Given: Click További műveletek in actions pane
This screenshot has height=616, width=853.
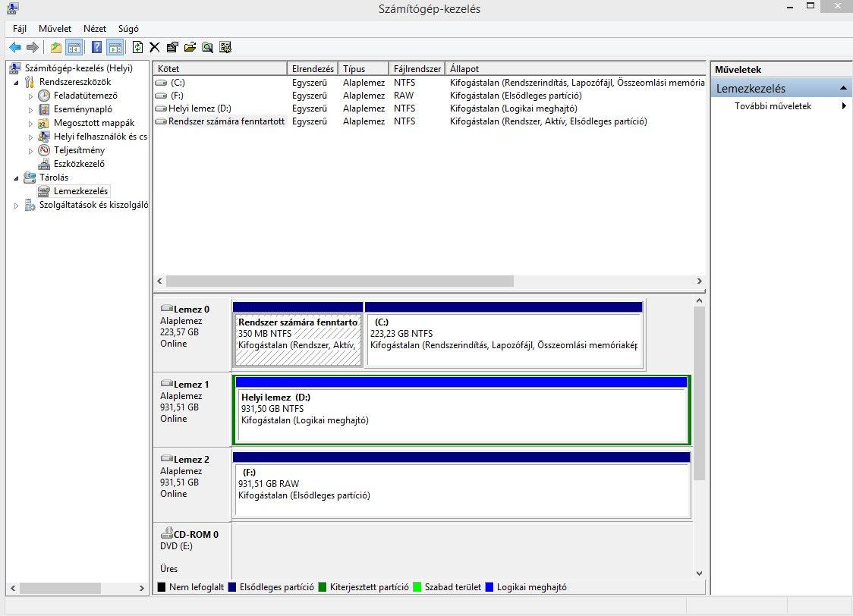Looking at the screenshot, I should (x=773, y=106).
